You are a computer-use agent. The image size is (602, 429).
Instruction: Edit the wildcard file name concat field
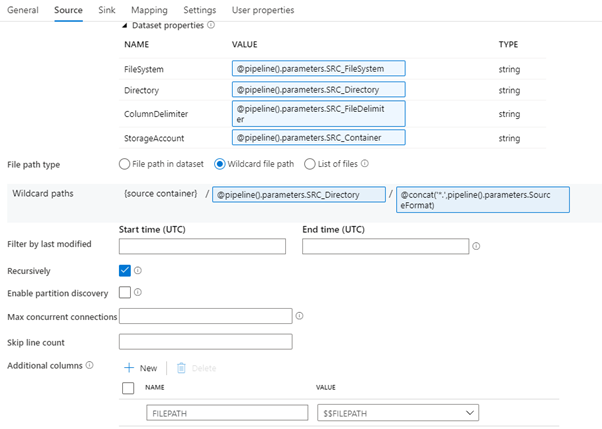click(483, 200)
